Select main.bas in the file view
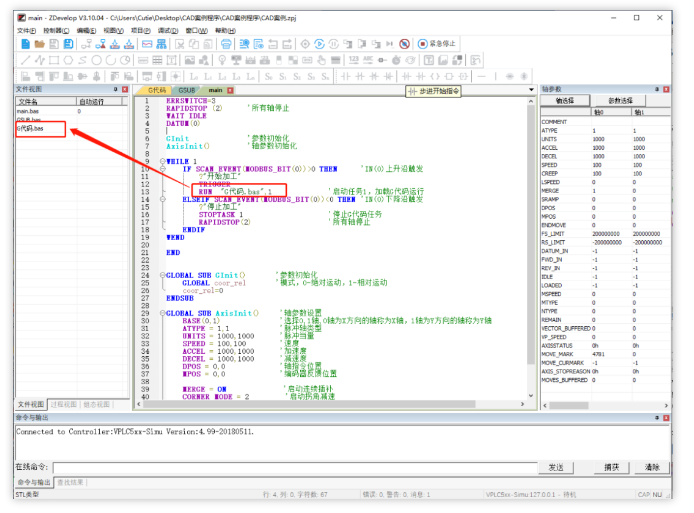694x513 pixels. 28,112
